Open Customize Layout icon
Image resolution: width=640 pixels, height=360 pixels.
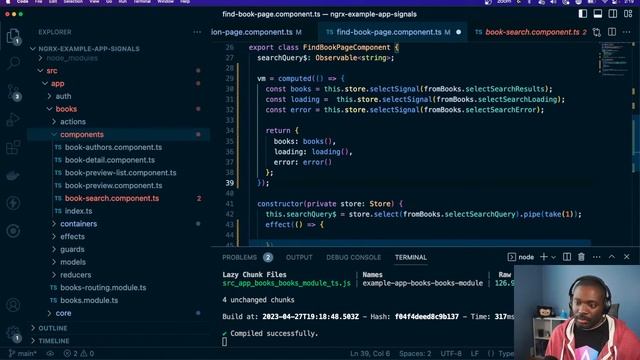pos(628,14)
